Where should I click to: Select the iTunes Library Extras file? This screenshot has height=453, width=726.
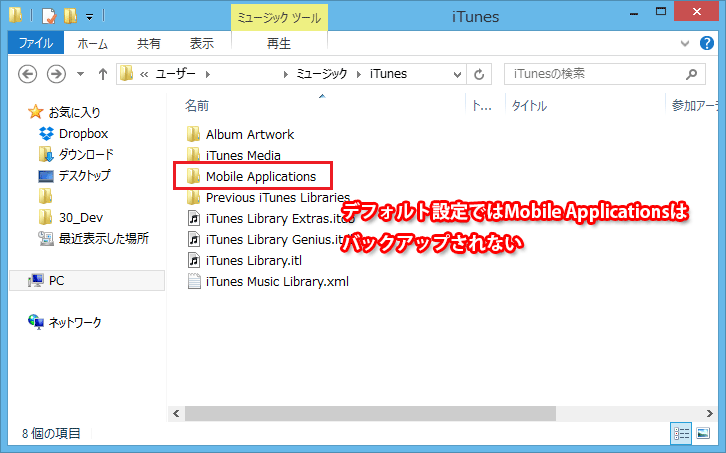click(x=280, y=218)
